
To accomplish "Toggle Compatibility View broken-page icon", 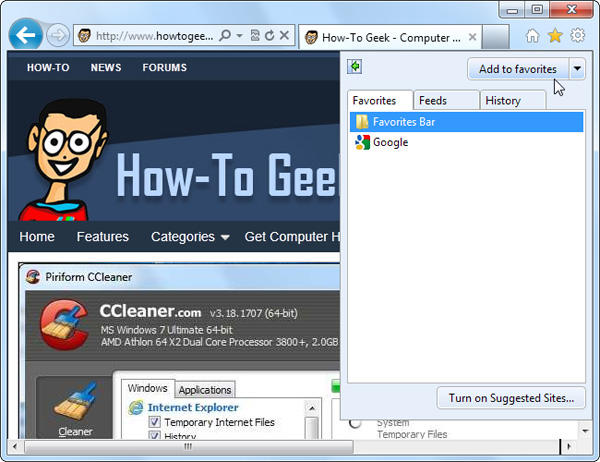I will tap(255, 36).
